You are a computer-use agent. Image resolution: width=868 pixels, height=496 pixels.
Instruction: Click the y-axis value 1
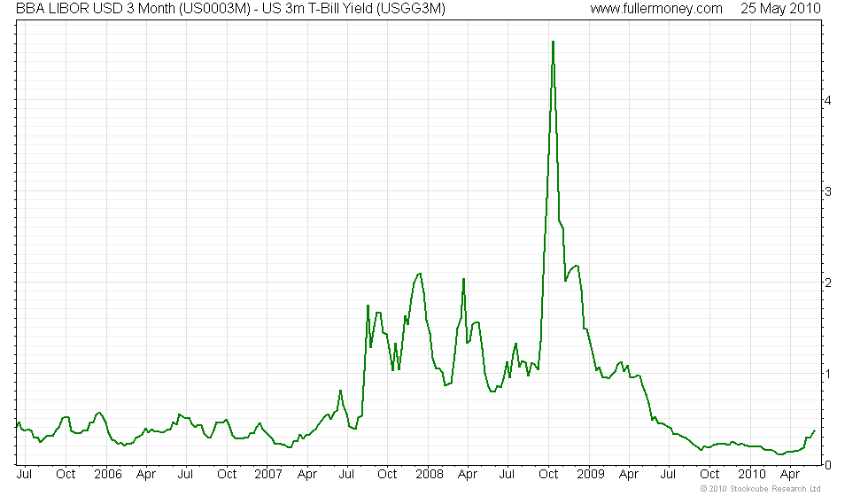[x=828, y=374]
